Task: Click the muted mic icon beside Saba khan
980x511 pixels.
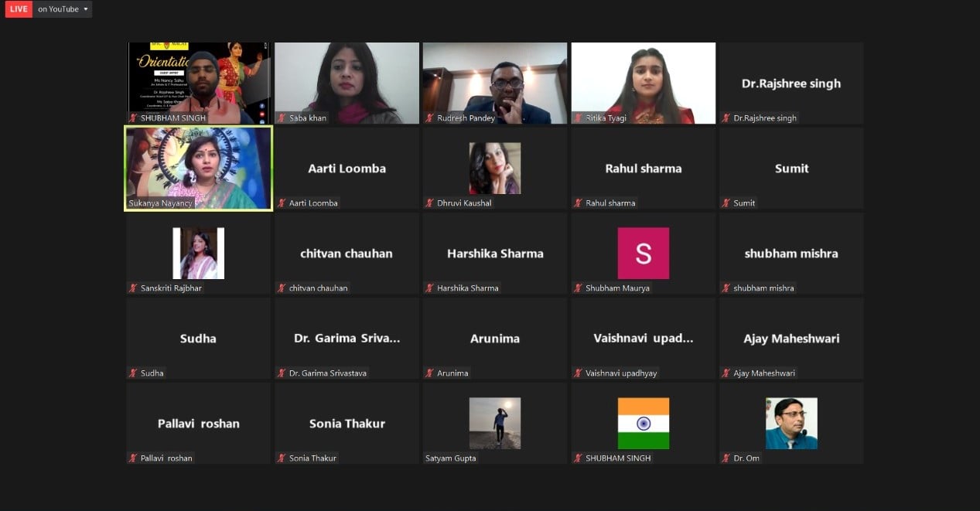Action: (x=281, y=118)
